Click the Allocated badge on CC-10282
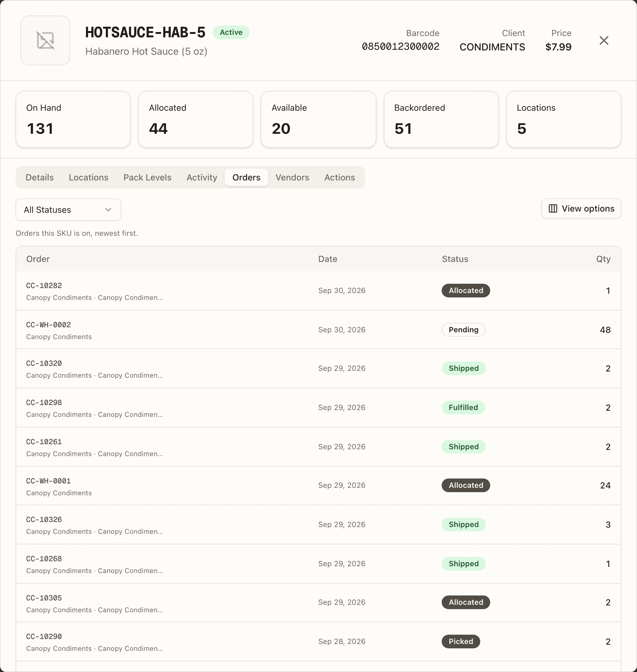Viewport: 637px width, 672px height. click(466, 291)
